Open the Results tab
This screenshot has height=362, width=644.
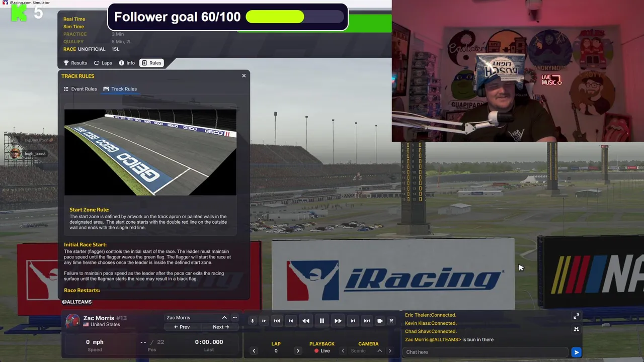[75, 63]
